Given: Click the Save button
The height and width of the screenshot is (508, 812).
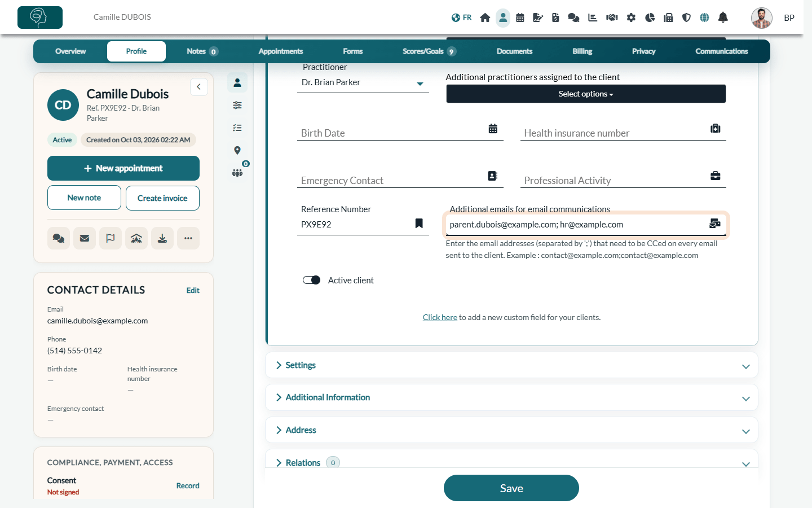Looking at the screenshot, I should pos(511,488).
